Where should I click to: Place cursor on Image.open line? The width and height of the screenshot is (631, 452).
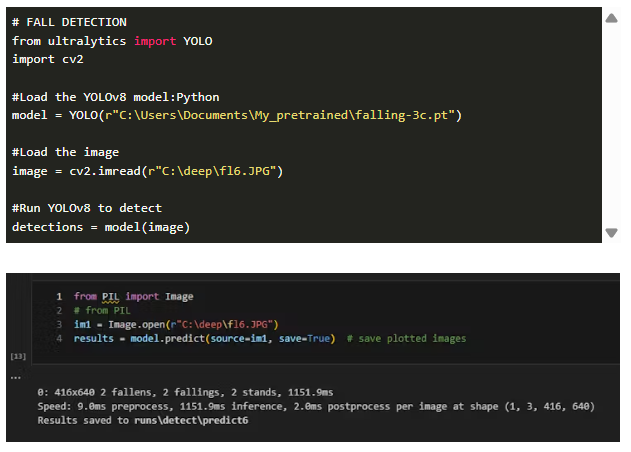[x=175, y=325]
